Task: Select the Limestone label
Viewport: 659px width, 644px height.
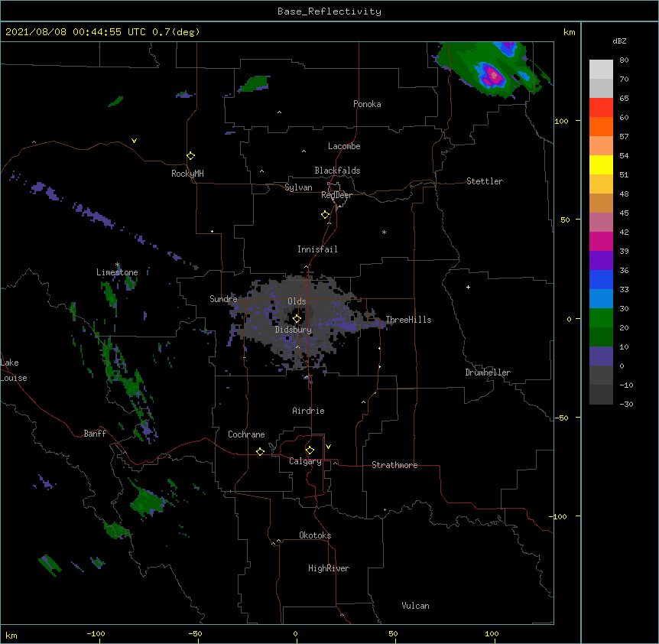Action: (117, 272)
